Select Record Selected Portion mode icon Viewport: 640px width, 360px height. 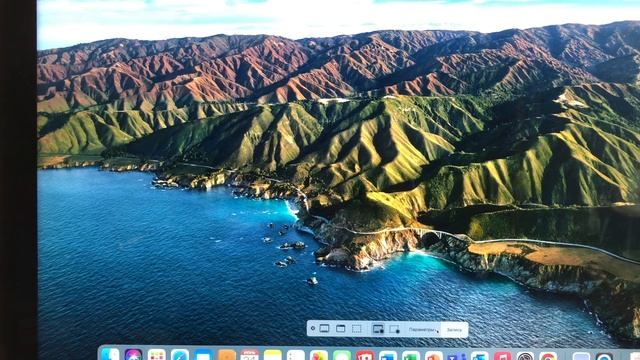coord(395,329)
